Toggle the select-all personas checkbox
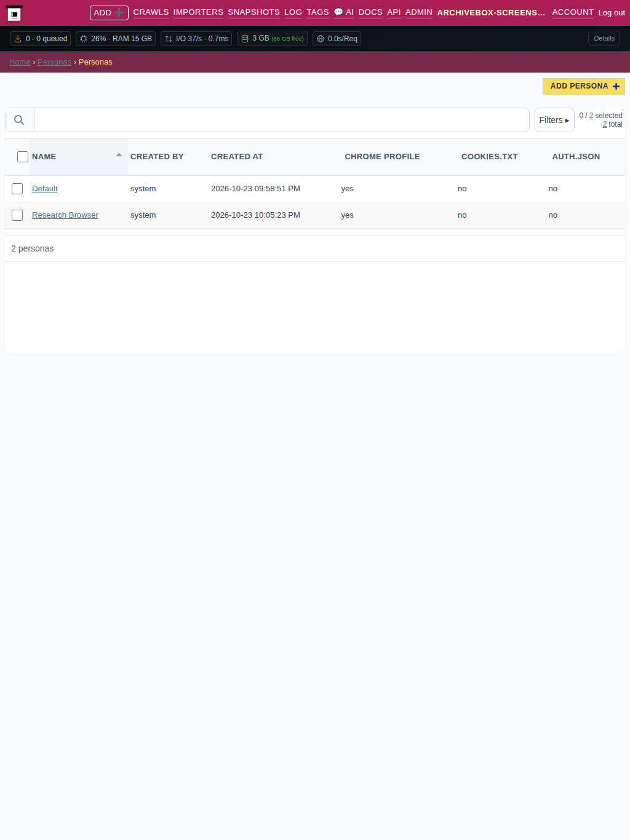Viewport: 630px width, 840px height. [23, 157]
